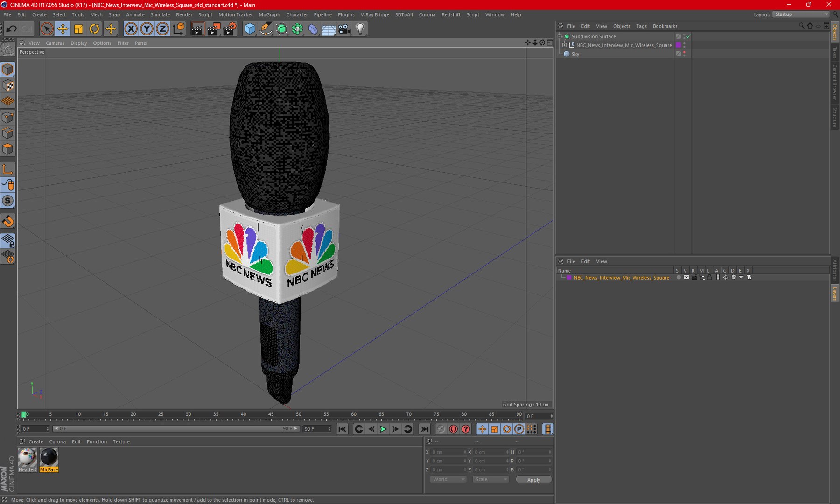
Task: Click the X position input field
Action: [448, 452]
